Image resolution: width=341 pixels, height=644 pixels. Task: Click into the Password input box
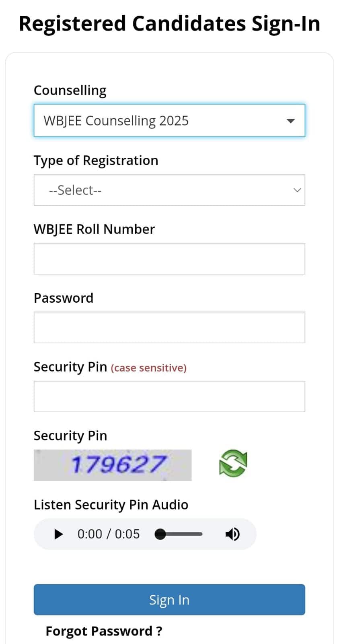point(169,328)
